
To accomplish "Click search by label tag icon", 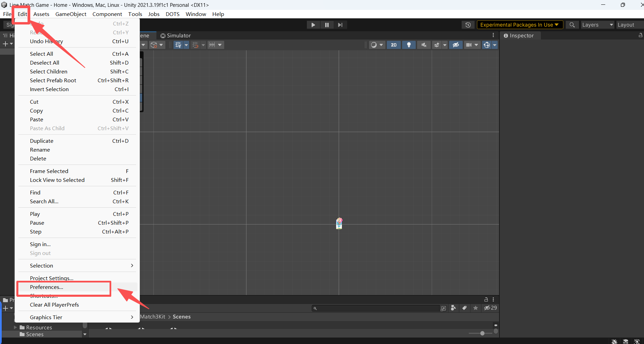I will click(x=464, y=308).
